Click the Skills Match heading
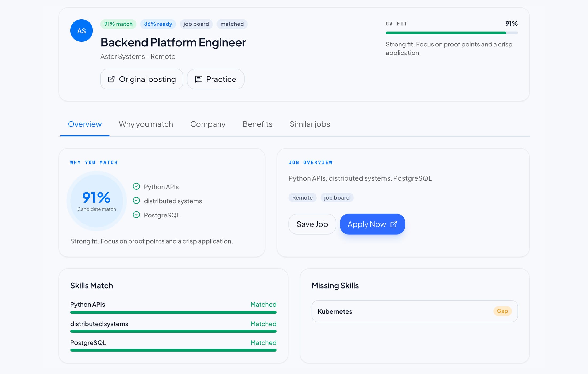Image resolution: width=588 pixels, height=374 pixels. click(x=91, y=286)
